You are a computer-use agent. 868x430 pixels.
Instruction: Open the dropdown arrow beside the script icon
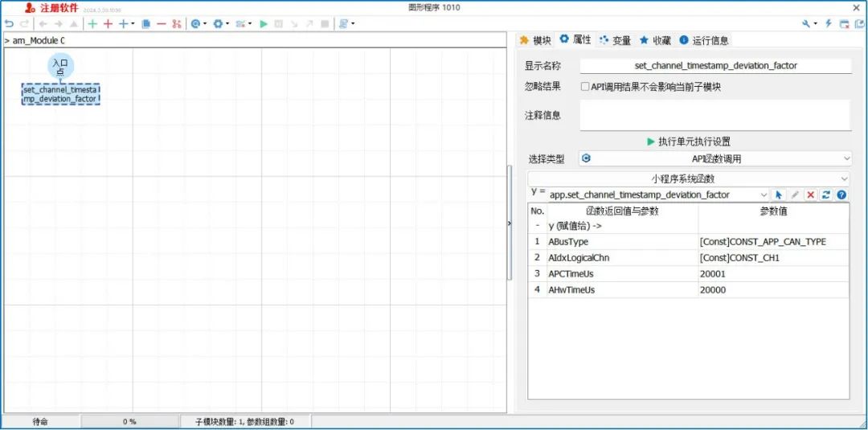pyautogui.click(x=353, y=24)
